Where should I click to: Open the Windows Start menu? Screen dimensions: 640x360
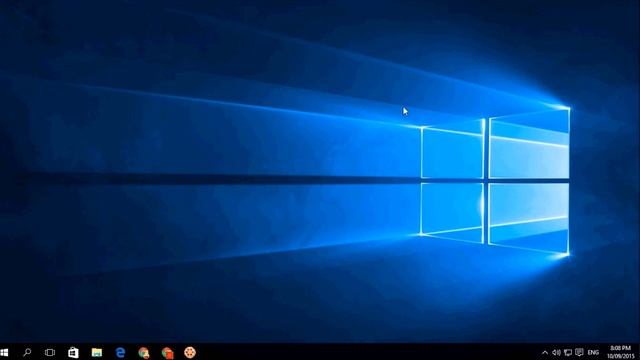(x=4, y=352)
